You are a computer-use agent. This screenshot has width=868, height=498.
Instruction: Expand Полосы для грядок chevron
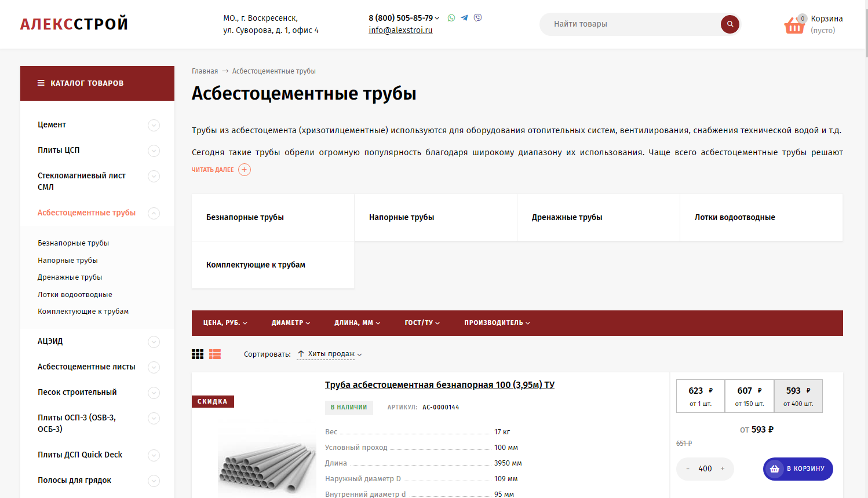154,481
